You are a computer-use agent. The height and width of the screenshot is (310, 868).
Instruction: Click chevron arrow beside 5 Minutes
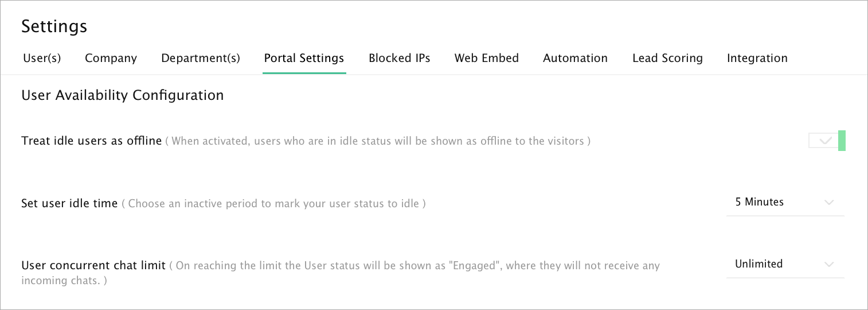point(829,203)
